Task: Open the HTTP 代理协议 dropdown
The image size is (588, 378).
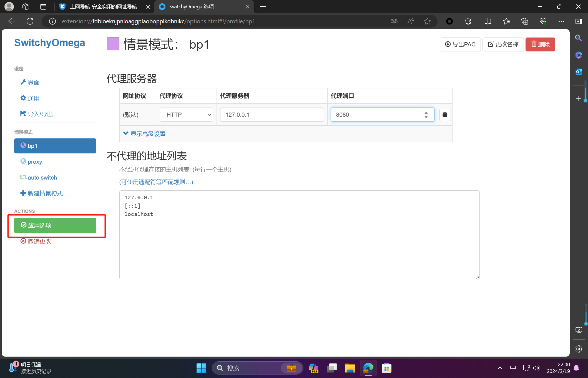Action: pos(186,115)
